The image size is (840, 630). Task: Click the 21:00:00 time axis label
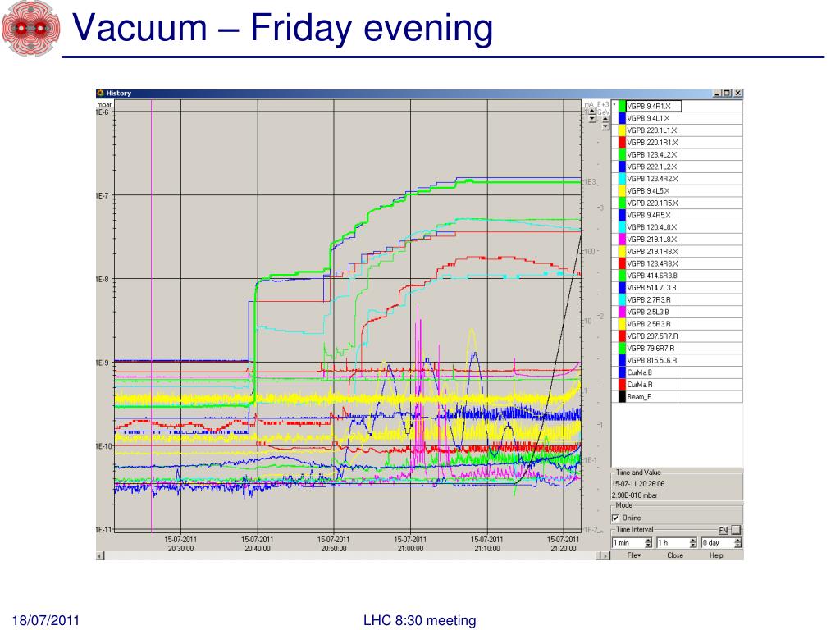pyautogui.click(x=410, y=549)
